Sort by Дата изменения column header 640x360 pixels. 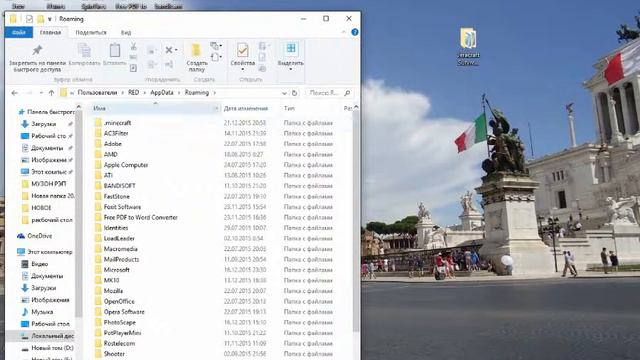click(246, 108)
